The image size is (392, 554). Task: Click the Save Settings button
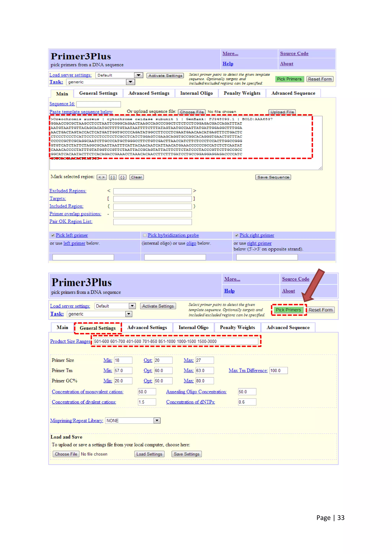pyautogui.click(x=186, y=454)
